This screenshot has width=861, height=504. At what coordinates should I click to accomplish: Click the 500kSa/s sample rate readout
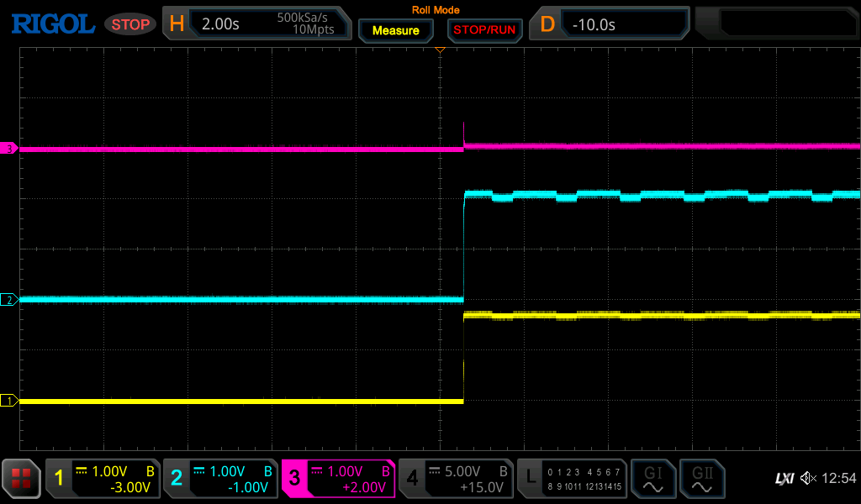coord(302,17)
